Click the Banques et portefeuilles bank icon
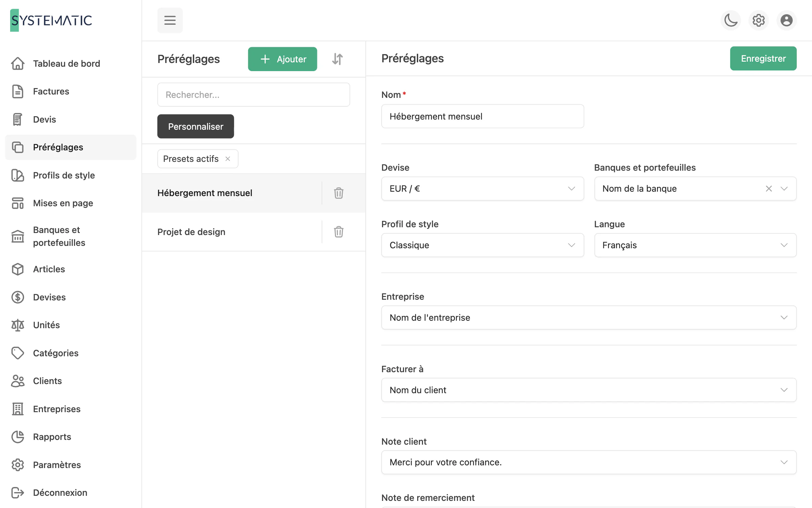This screenshot has width=812, height=508. [x=18, y=236]
